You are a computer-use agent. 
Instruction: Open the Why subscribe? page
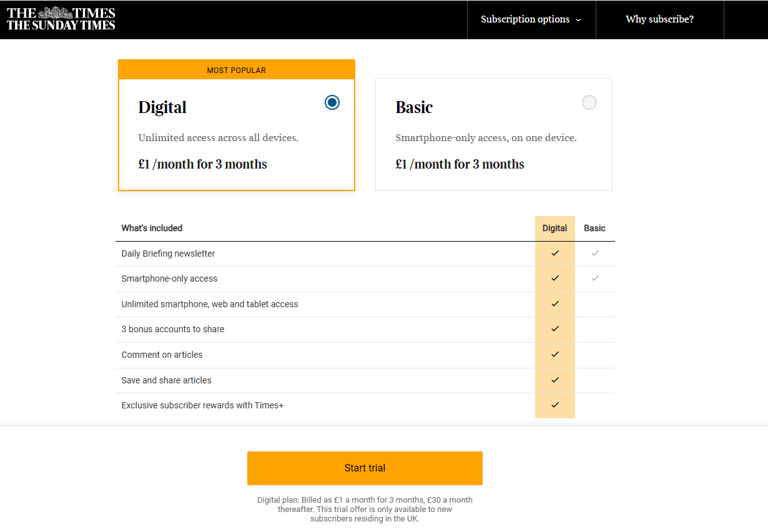pos(659,19)
